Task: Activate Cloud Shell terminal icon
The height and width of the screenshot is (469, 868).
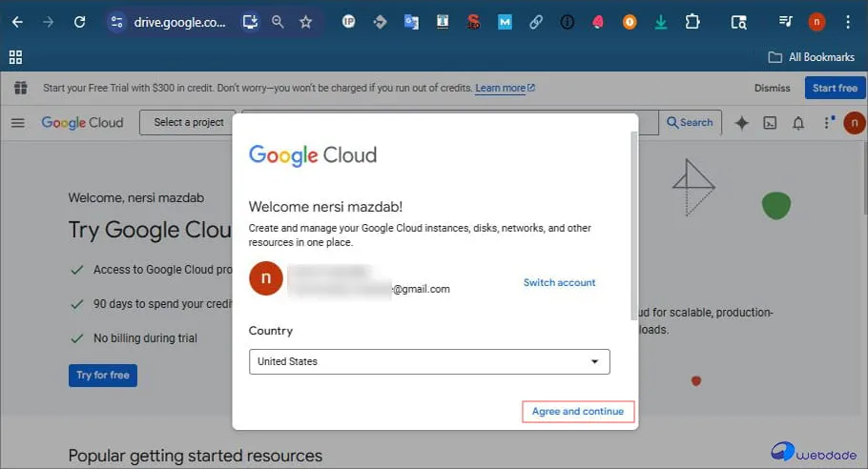Action: 770,122
